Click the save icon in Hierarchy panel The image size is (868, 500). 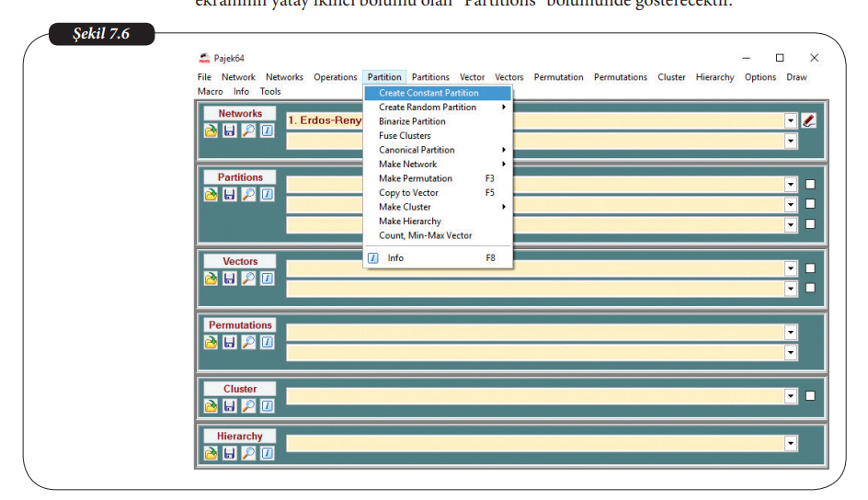[230, 453]
